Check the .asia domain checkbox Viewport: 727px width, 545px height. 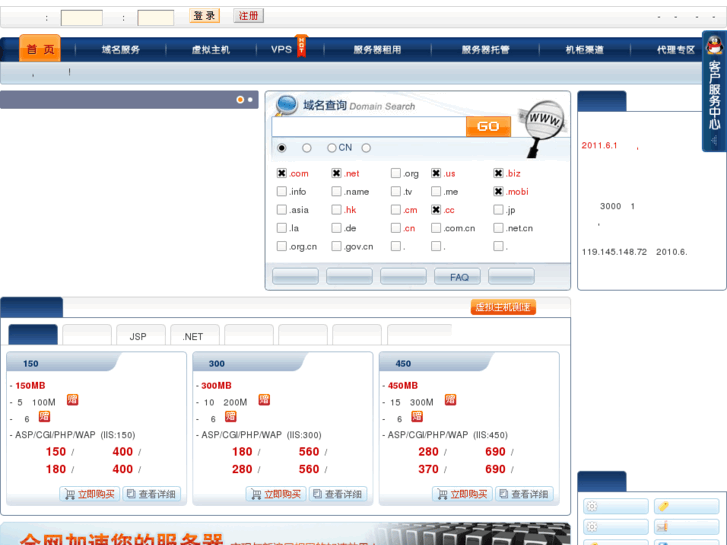pos(281,210)
